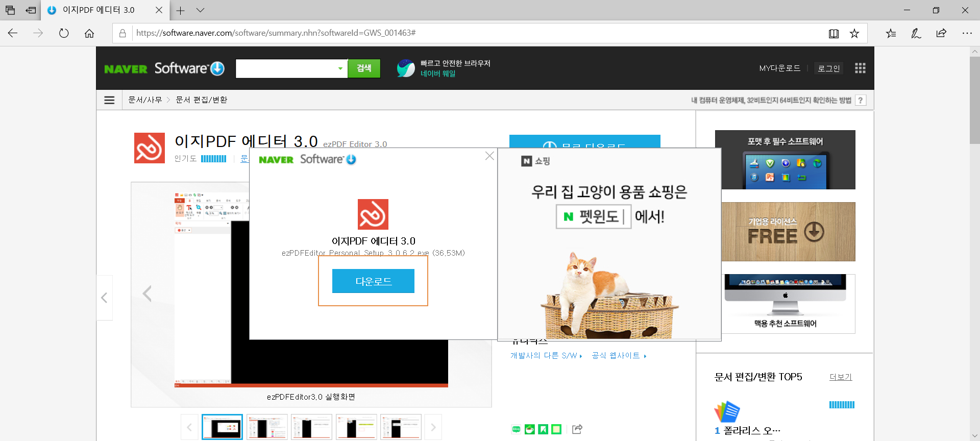The height and width of the screenshot is (441, 980).
Task: Open the 네이버 웨일 link
Action: click(438, 73)
